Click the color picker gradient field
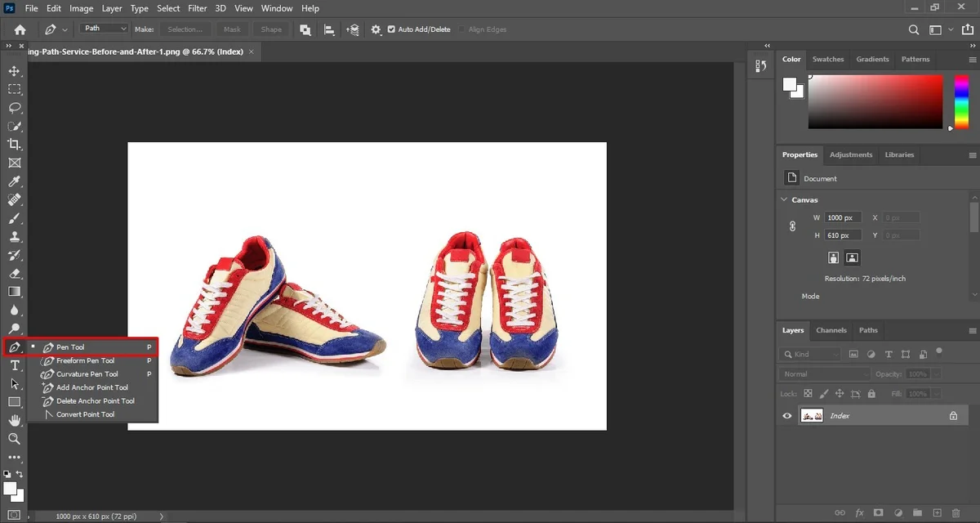980x523 pixels. 875,101
